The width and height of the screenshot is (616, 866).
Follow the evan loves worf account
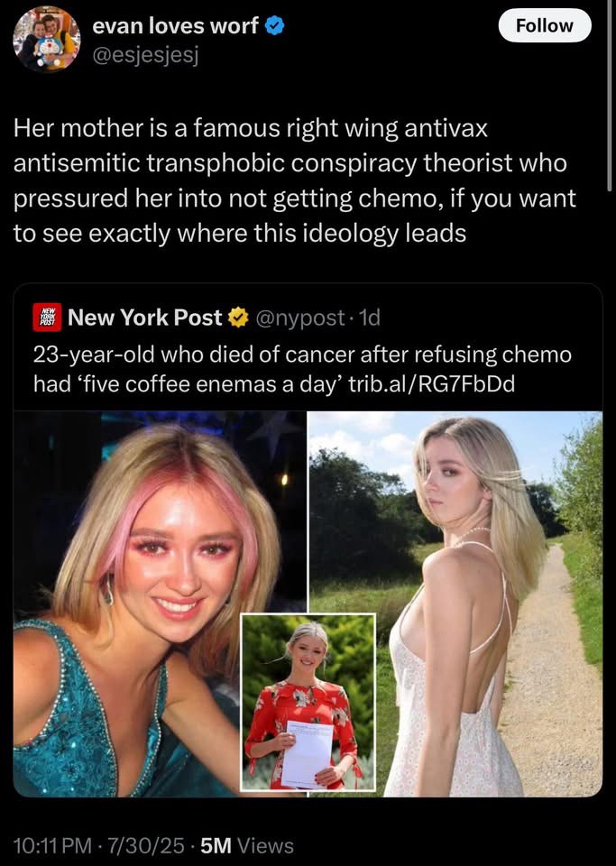545,25
